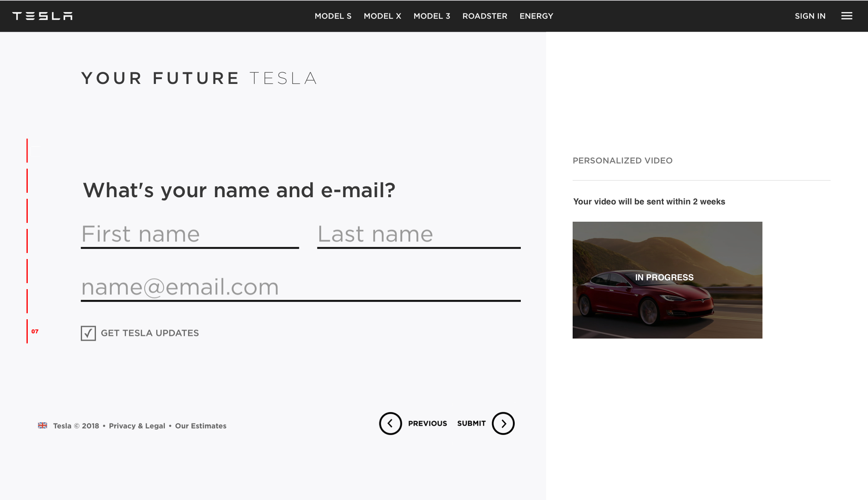868x500 pixels.
Task: Click the Sign In link
Action: coord(810,16)
